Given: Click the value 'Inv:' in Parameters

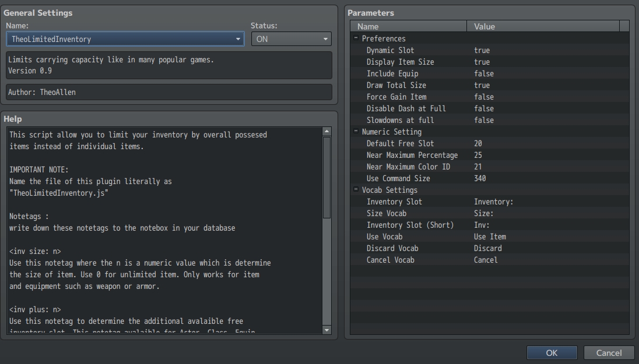Looking at the screenshot, I should (481, 225).
